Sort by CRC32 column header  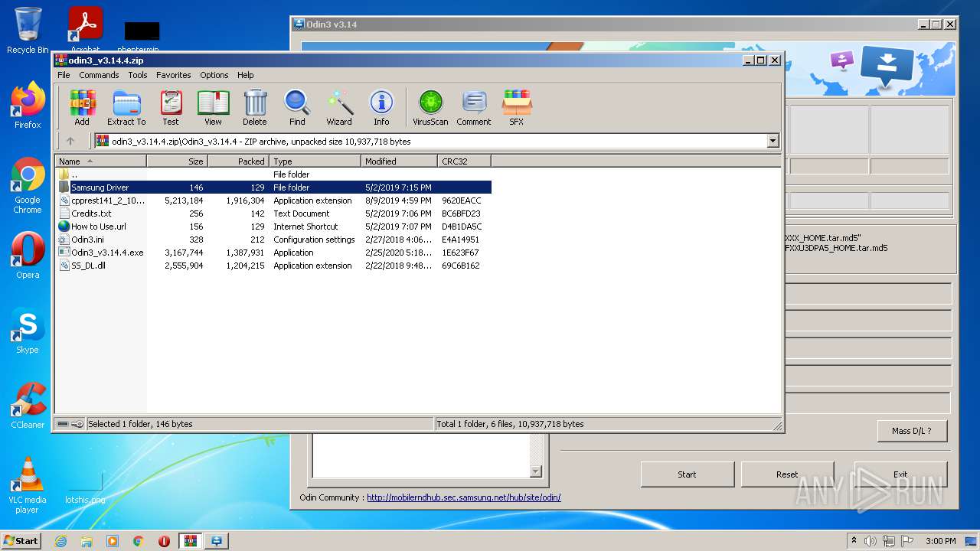pyautogui.click(x=464, y=161)
